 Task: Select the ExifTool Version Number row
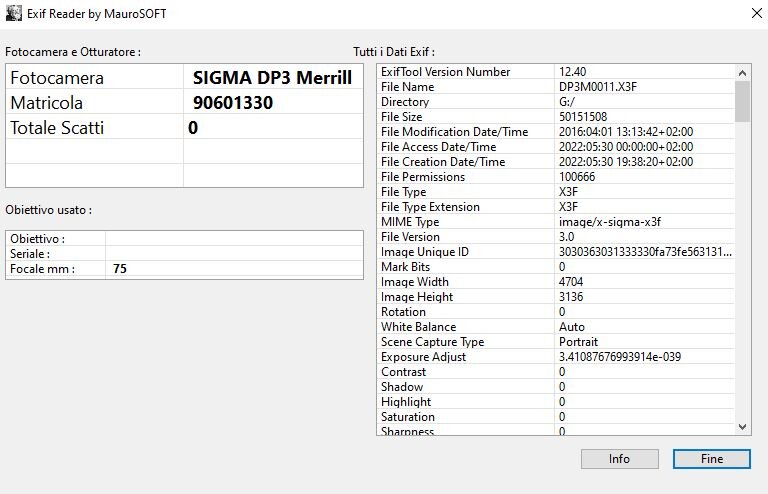(556, 72)
